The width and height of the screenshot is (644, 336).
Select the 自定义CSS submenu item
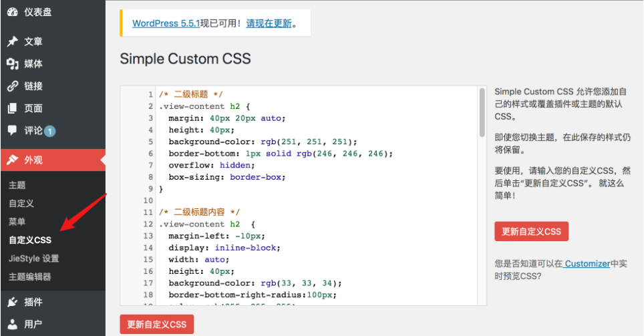coord(30,240)
